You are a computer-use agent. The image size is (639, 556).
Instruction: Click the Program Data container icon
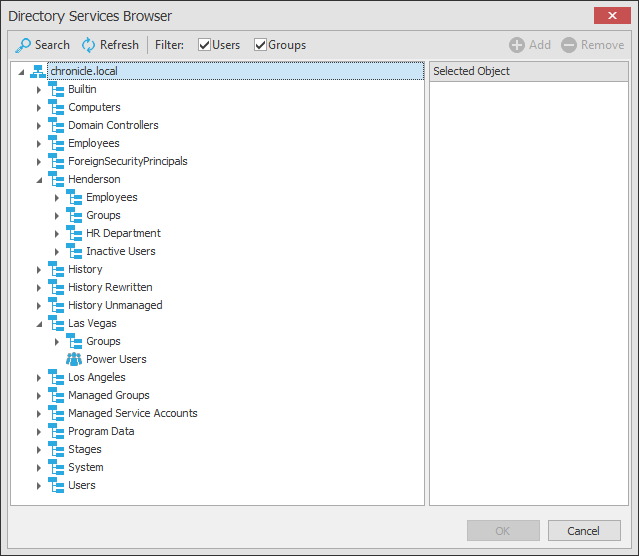(x=56, y=431)
